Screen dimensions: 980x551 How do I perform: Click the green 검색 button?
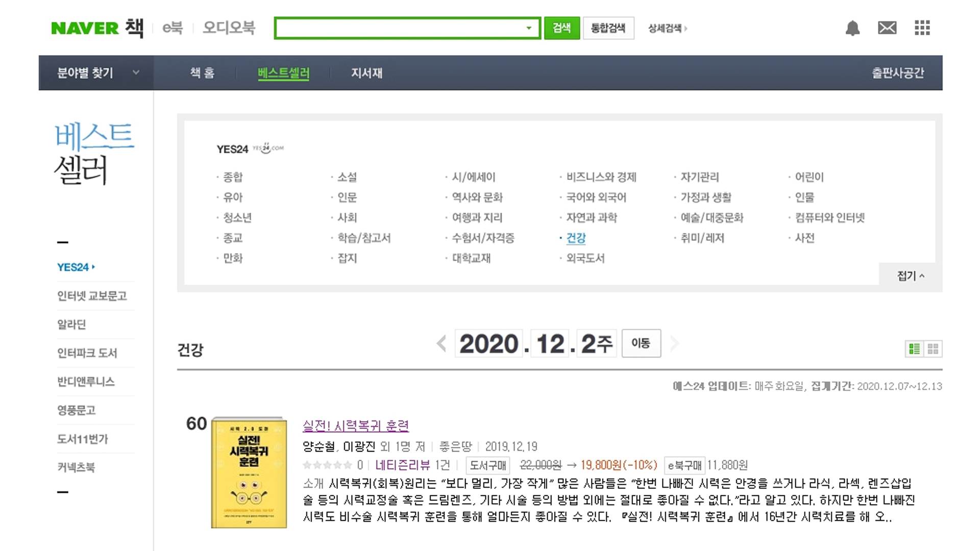tap(561, 28)
